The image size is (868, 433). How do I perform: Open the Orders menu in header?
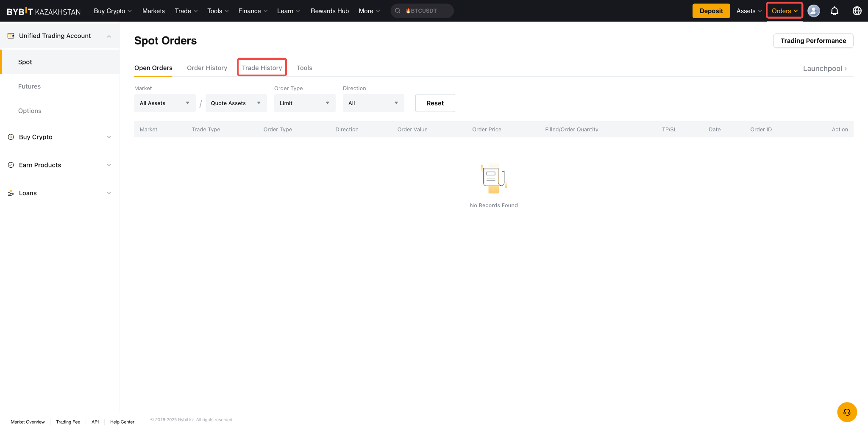(784, 11)
